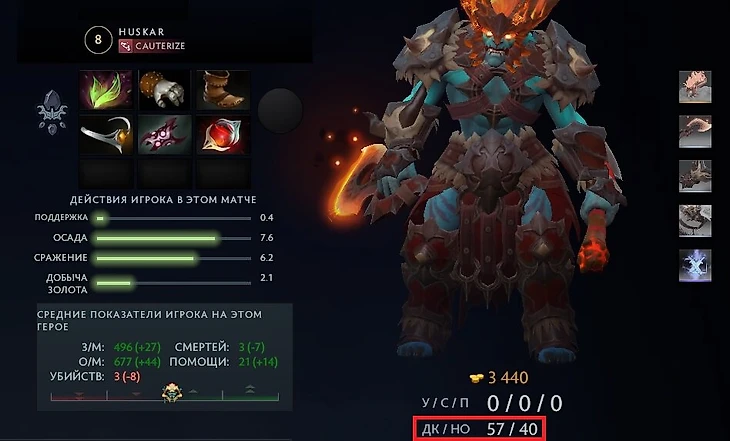Click the empty circular neutral item slot
Image resolution: width=730 pixels, height=441 pixels.
[x=280, y=111]
